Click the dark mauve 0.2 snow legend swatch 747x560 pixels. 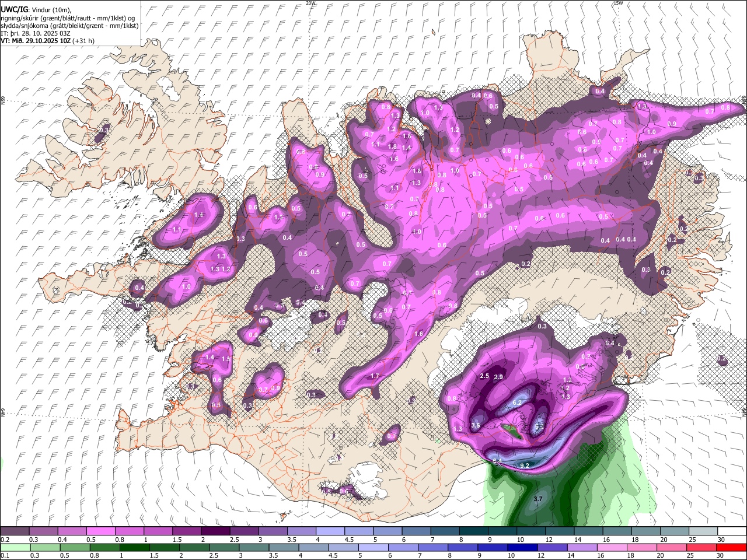pyautogui.click(x=15, y=531)
